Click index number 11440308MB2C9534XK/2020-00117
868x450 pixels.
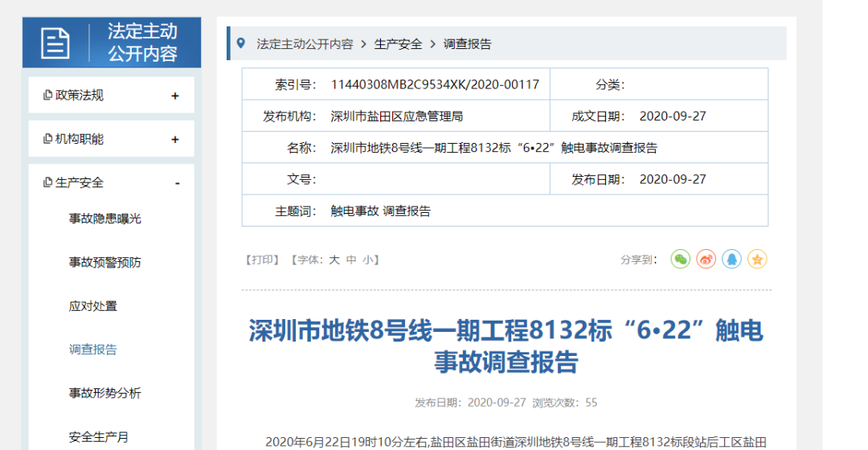[435, 84]
